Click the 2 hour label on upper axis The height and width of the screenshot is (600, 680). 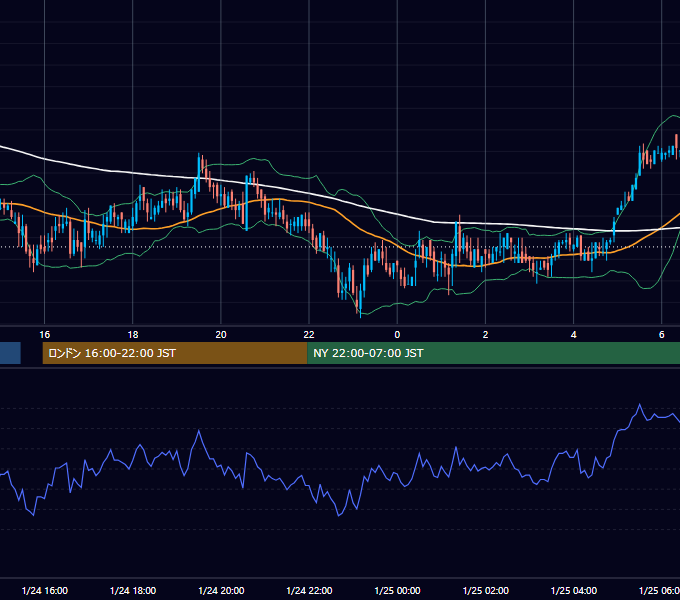coord(485,335)
